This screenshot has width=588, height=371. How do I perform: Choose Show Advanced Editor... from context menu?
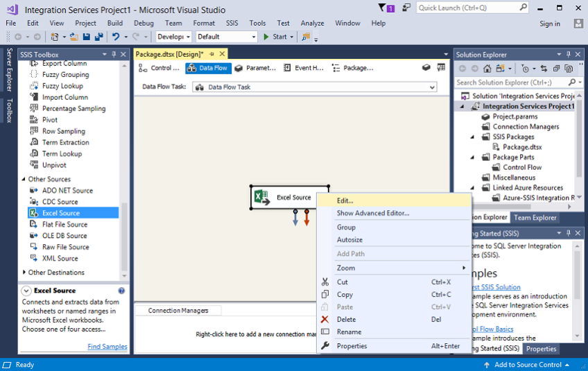(395, 213)
